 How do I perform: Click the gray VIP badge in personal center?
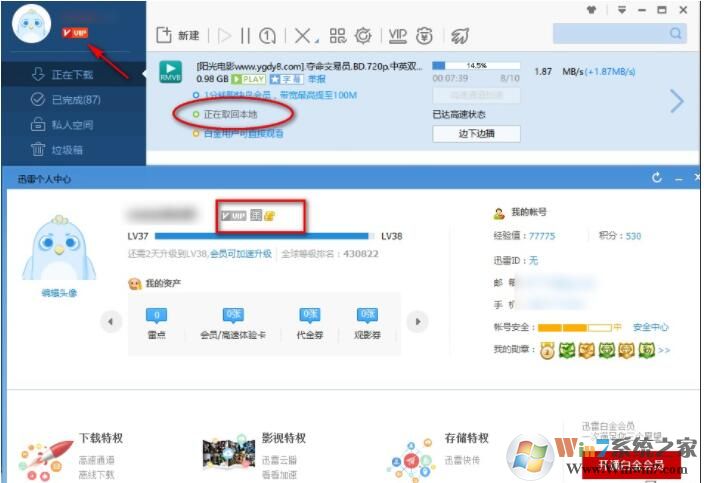(233, 216)
